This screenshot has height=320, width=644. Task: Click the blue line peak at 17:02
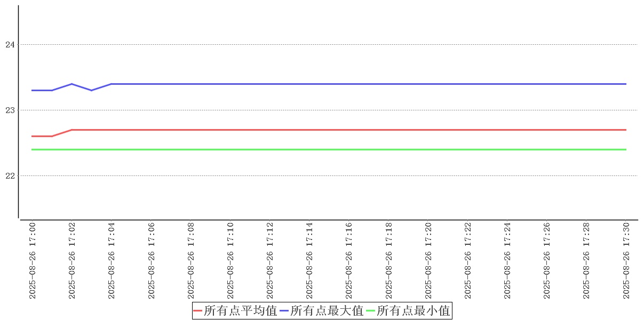pos(71,84)
